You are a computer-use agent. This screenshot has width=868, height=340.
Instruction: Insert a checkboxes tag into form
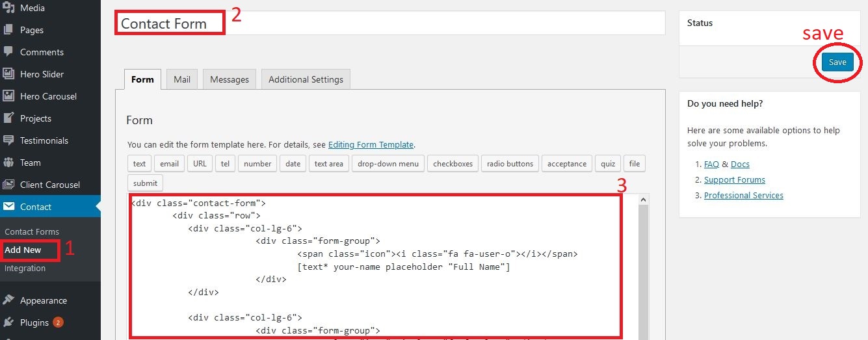454,164
